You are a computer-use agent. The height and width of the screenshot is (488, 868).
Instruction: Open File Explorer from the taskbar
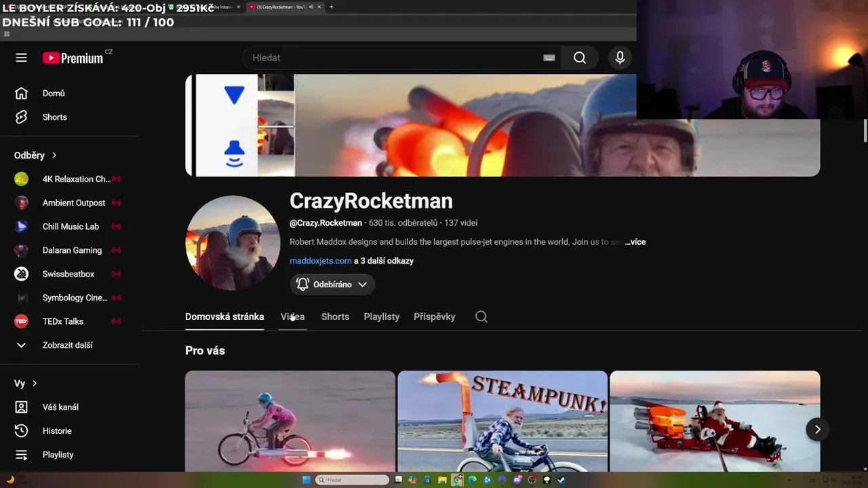(x=442, y=480)
